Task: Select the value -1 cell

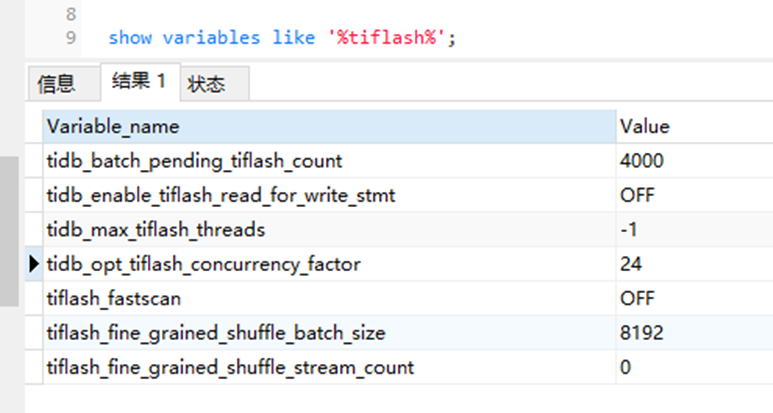Action: click(x=630, y=230)
